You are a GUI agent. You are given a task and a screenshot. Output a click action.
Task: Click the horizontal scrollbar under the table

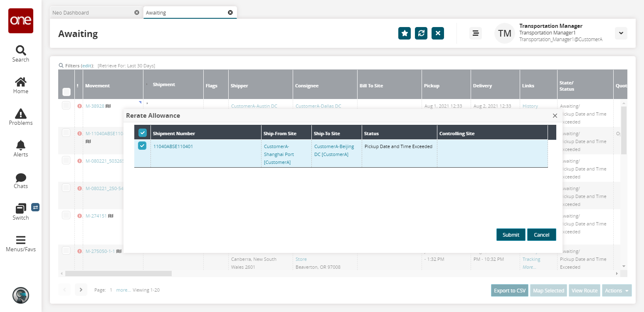118,273
